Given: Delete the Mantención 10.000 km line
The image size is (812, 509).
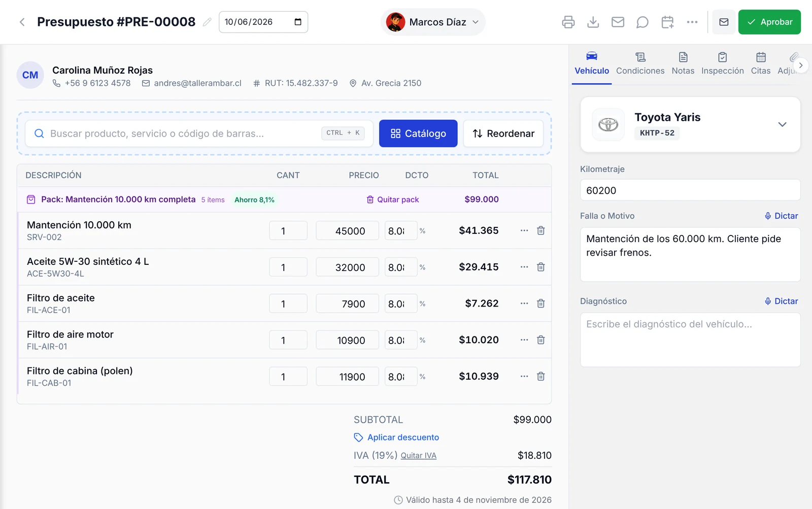Looking at the screenshot, I should (541, 230).
